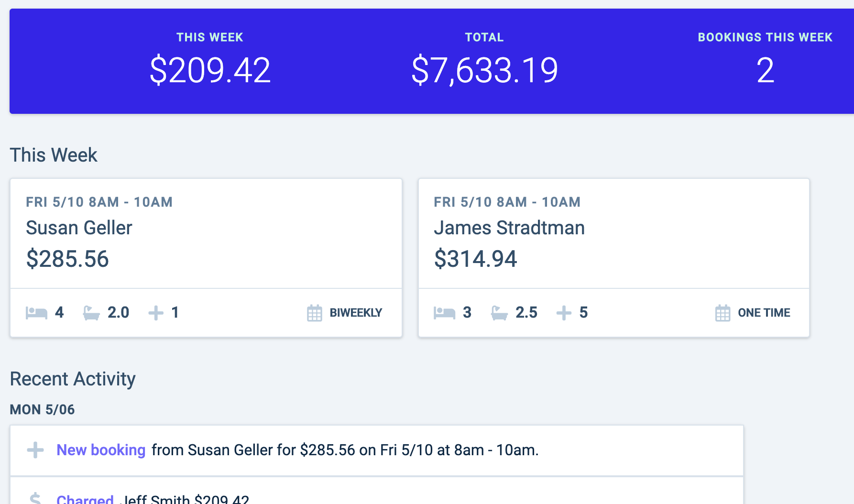Open the Charged activity link
Screen dimensions: 854x504
pyautogui.click(x=85, y=499)
